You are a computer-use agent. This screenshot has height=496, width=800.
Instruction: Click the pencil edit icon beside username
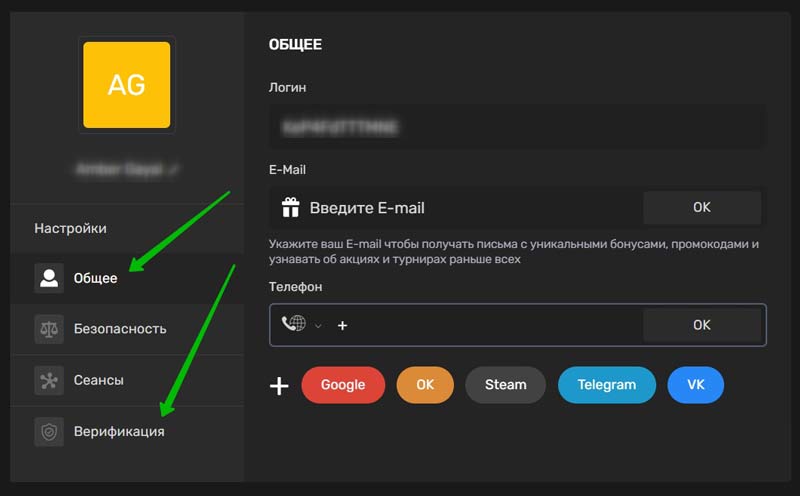pyautogui.click(x=174, y=171)
